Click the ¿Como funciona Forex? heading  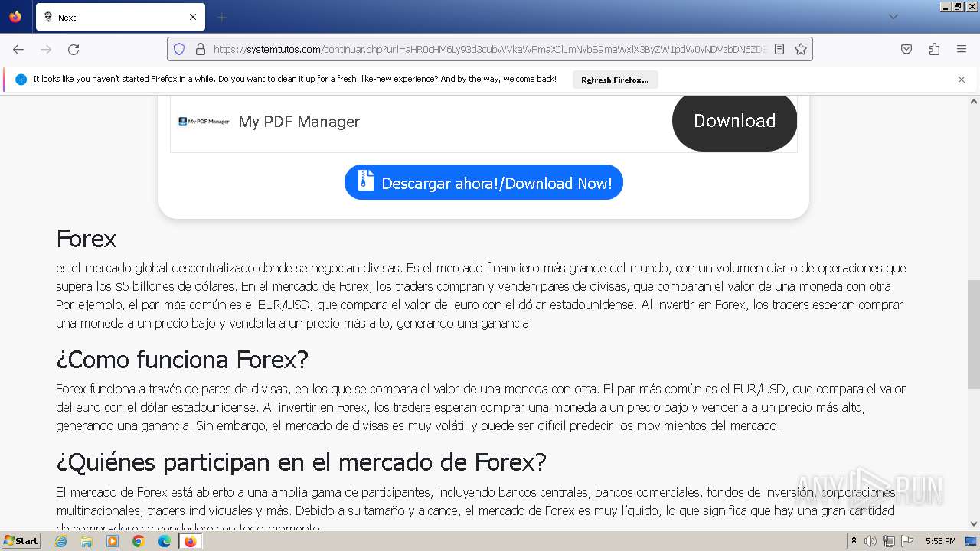182,359
